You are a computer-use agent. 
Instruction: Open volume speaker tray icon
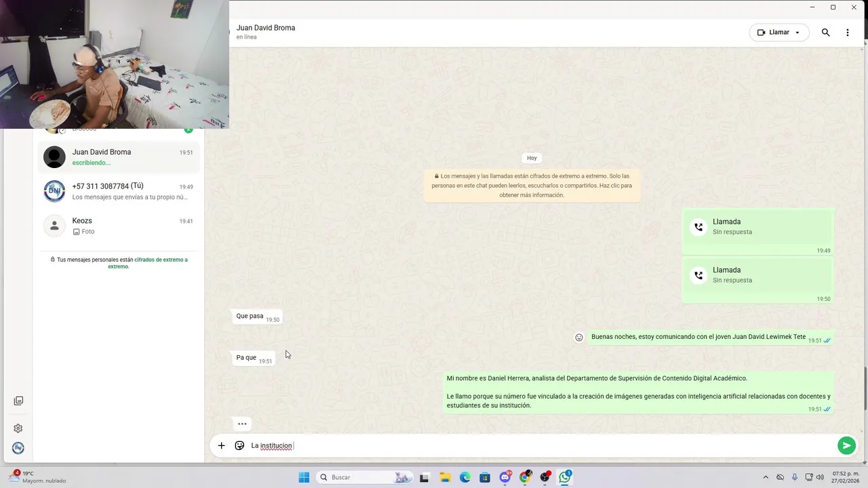pos(820,477)
